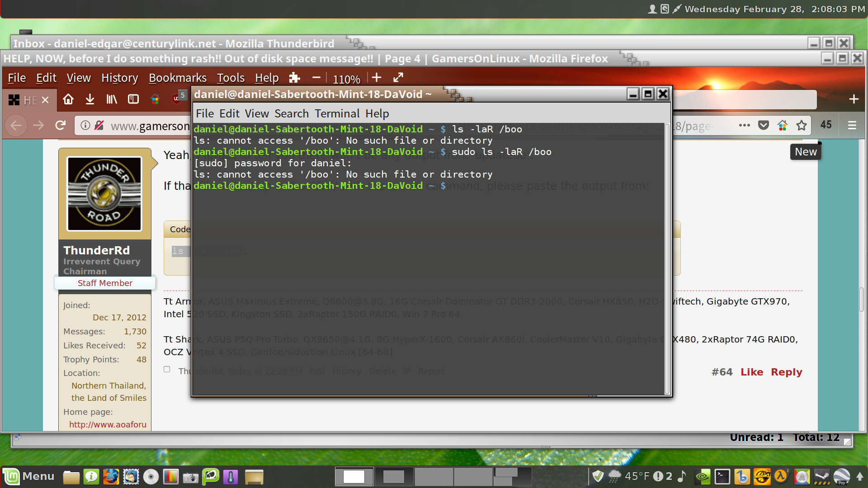The image size is (868, 488).
Task: Open terminal View menu
Action: click(x=257, y=113)
